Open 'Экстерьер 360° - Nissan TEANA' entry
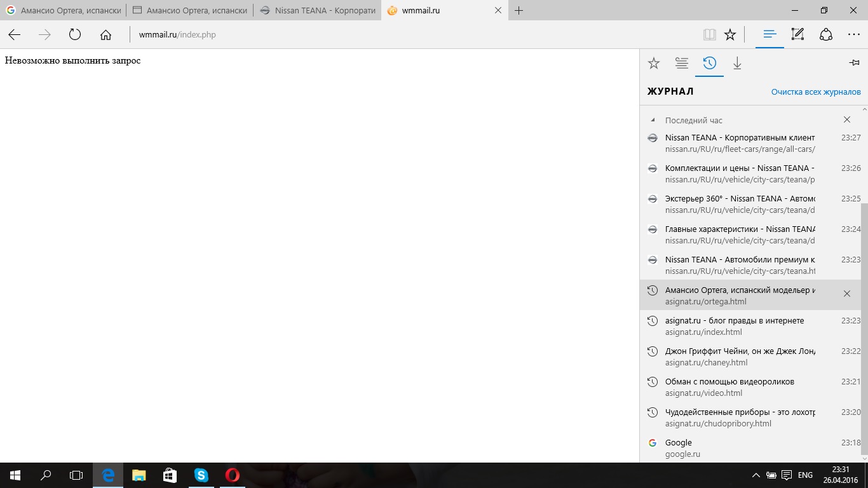This screenshot has width=868, height=488. 750,204
